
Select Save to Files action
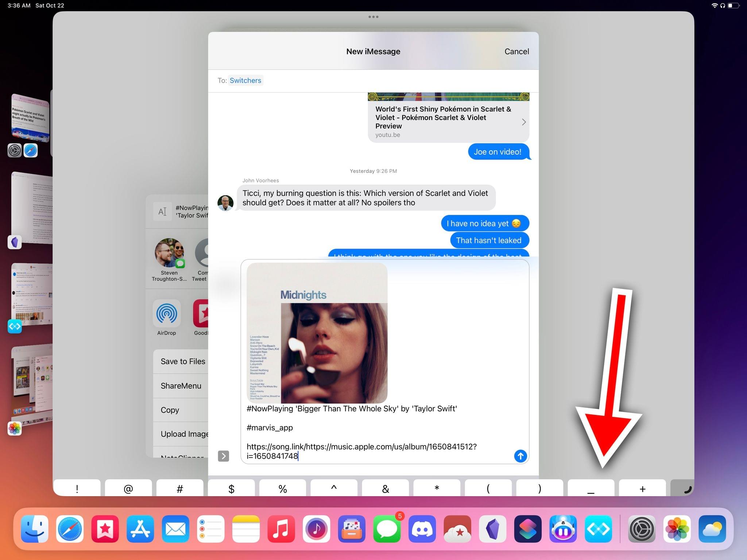[181, 361]
